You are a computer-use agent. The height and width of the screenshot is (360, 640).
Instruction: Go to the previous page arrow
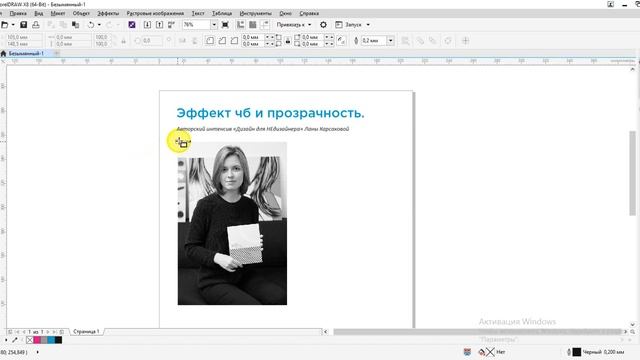[x=24, y=332]
